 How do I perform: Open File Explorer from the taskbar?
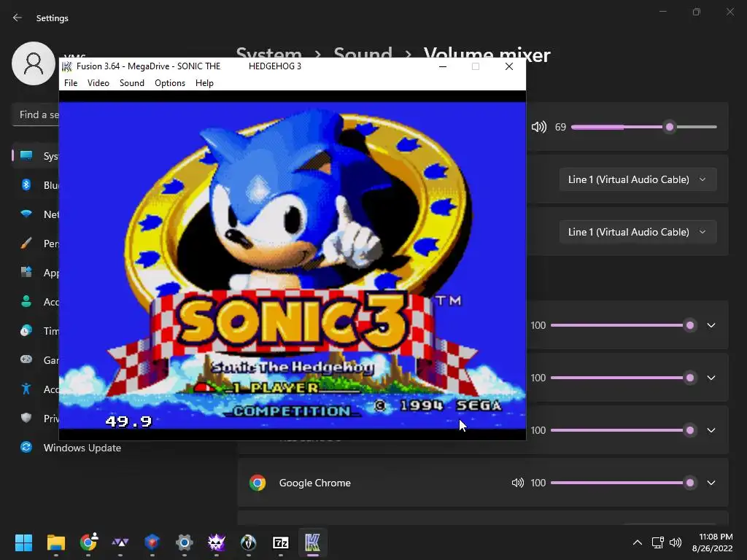[55, 542]
